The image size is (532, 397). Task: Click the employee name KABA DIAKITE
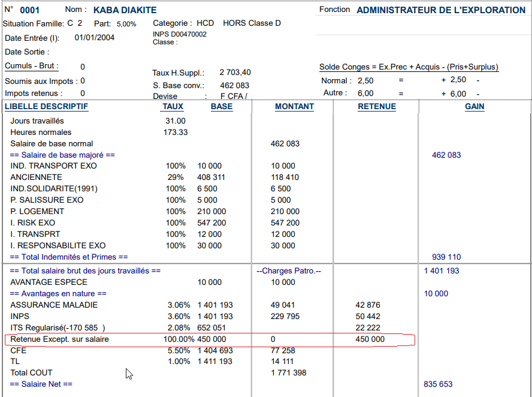[125, 10]
